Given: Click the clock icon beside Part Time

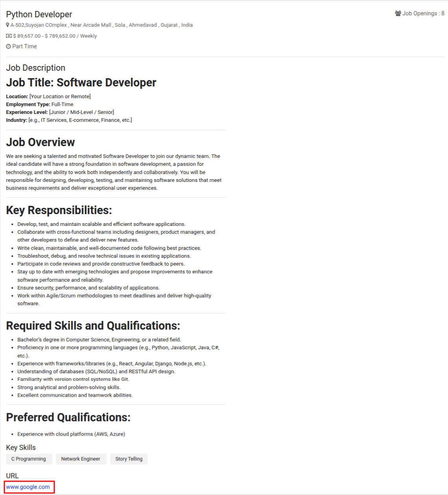Looking at the screenshot, I should (8, 46).
